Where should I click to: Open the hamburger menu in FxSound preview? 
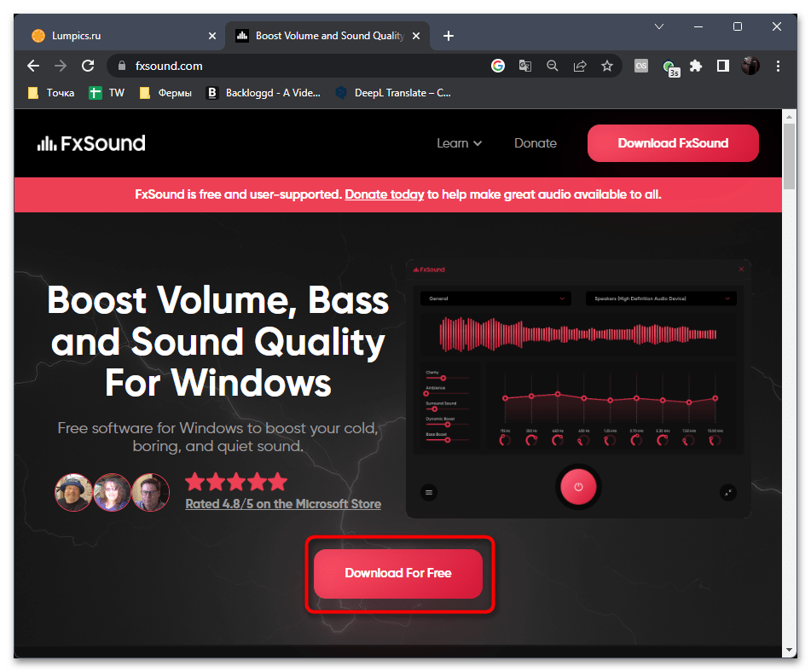(429, 493)
